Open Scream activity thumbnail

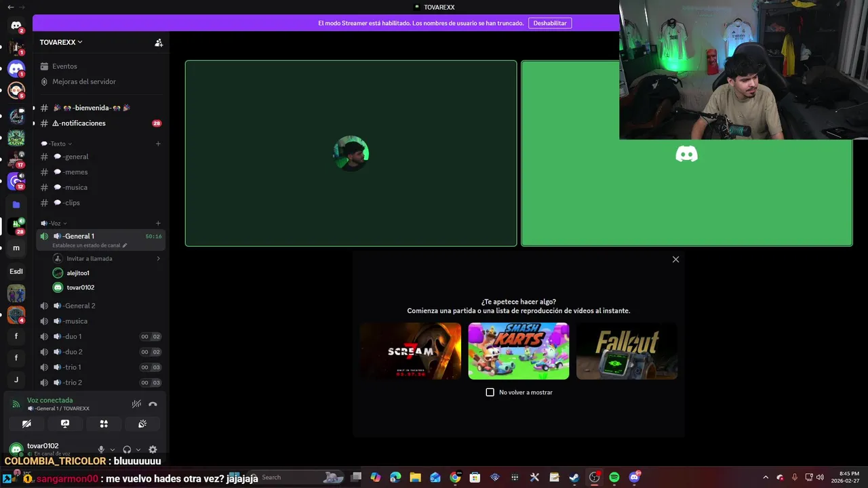tap(410, 351)
